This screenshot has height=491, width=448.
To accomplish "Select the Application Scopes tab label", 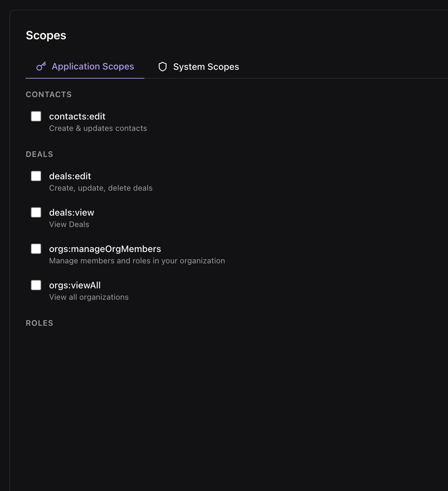I will coord(93,66).
